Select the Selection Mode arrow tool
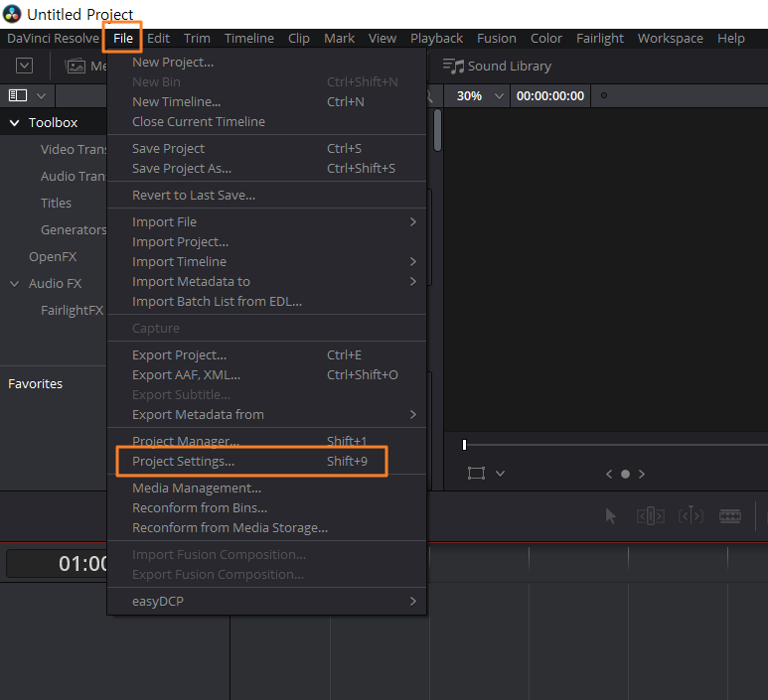 [610, 516]
